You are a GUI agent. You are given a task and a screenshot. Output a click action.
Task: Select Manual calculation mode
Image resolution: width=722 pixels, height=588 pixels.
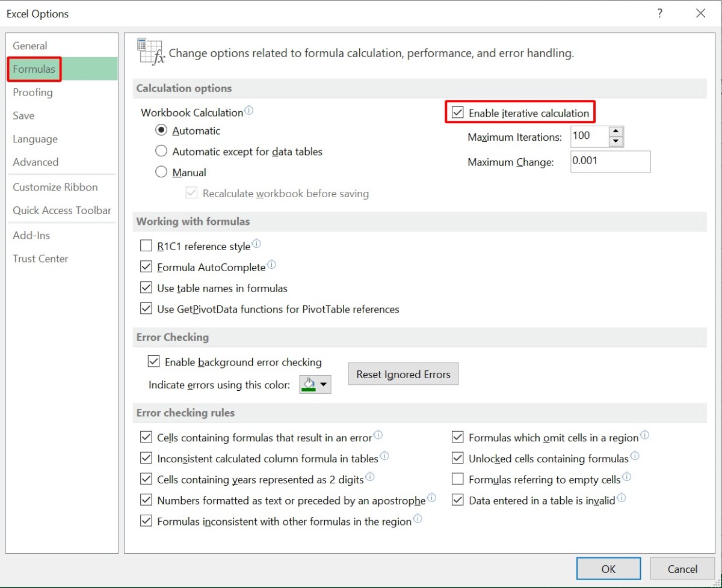pyautogui.click(x=161, y=173)
